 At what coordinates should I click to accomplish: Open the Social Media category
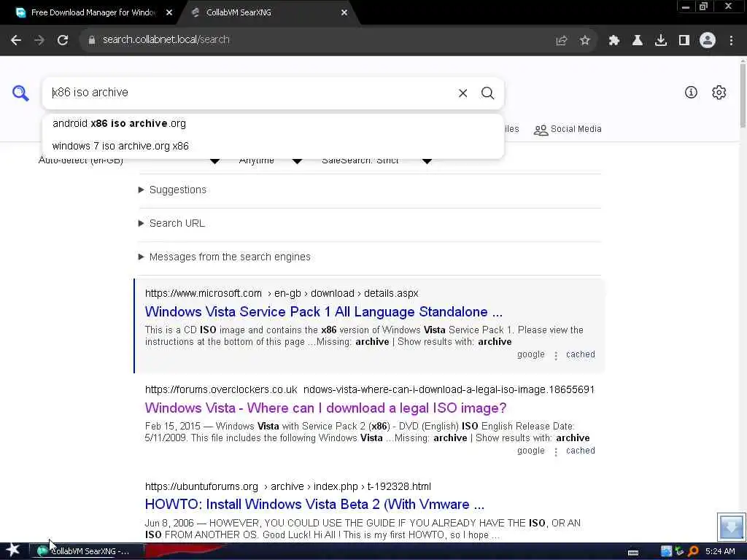click(x=568, y=130)
